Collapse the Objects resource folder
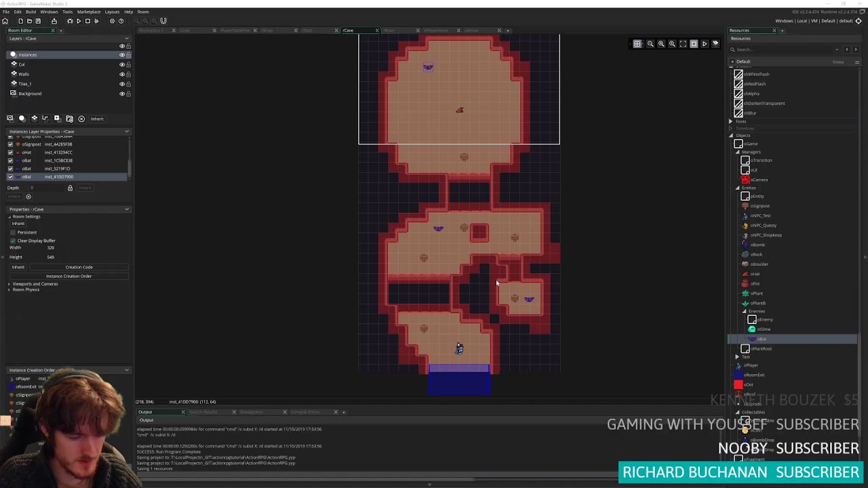The image size is (868, 488). click(x=731, y=136)
